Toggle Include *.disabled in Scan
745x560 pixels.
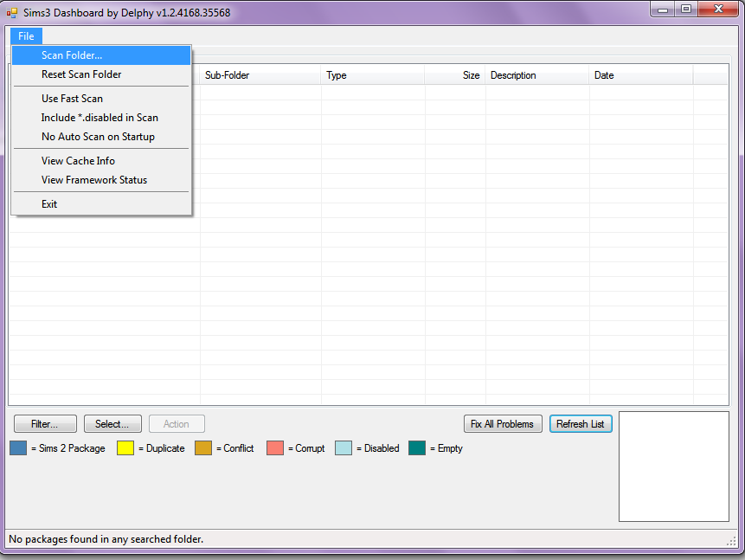[99, 117]
